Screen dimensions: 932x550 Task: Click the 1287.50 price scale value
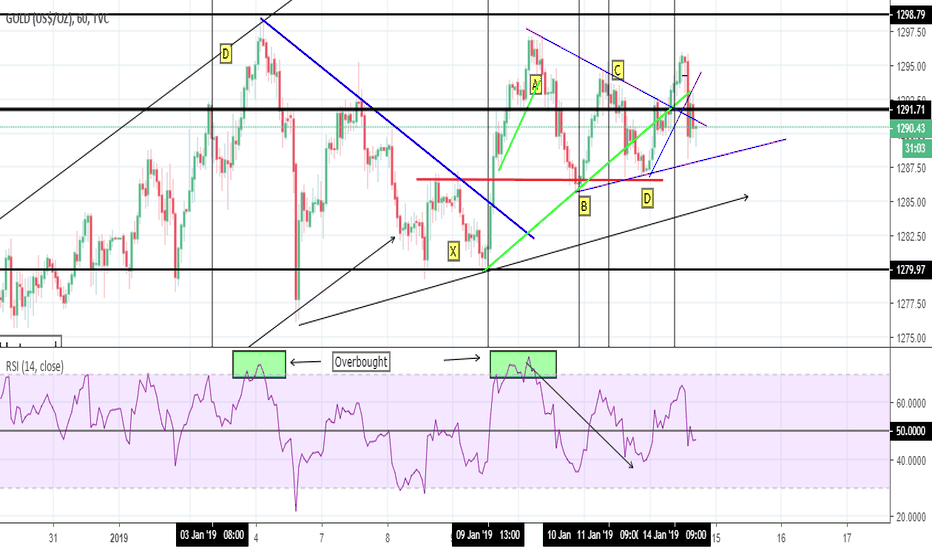click(911, 168)
